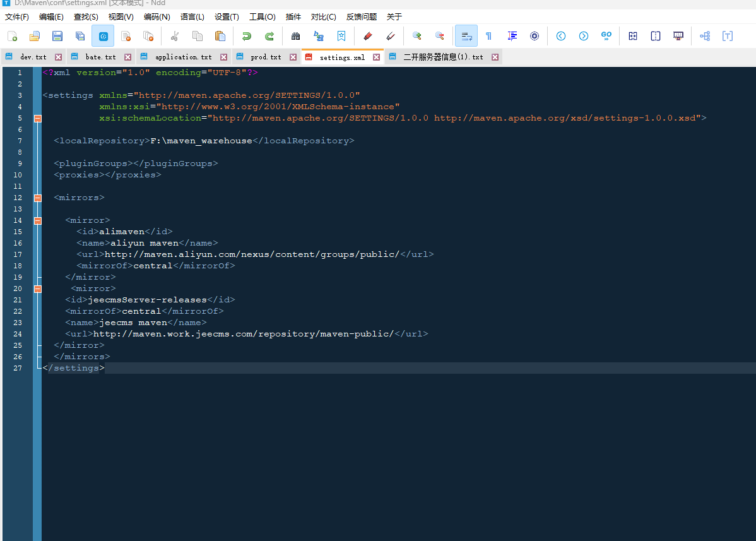Image resolution: width=756 pixels, height=541 pixels.
Task: Collapse the mirrors fold marker
Action: coord(37,198)
